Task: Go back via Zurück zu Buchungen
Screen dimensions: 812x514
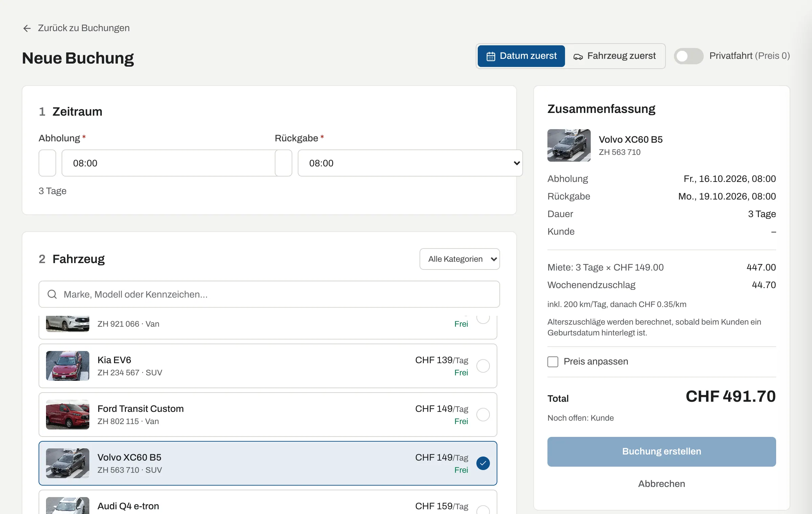Action: 76,28
